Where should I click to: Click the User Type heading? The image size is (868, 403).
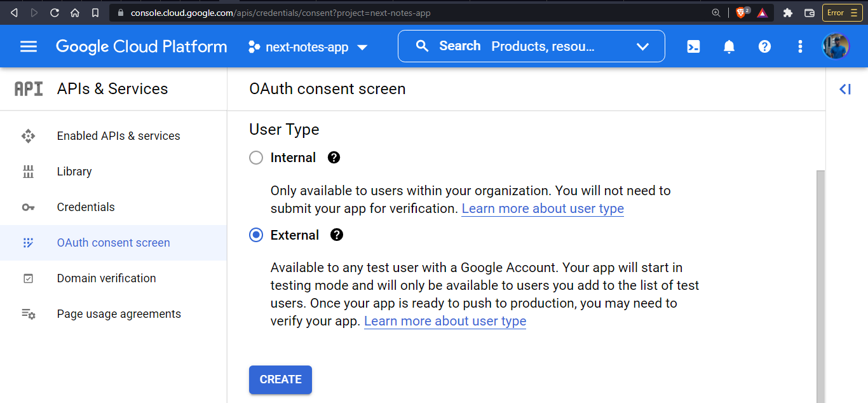284,130
